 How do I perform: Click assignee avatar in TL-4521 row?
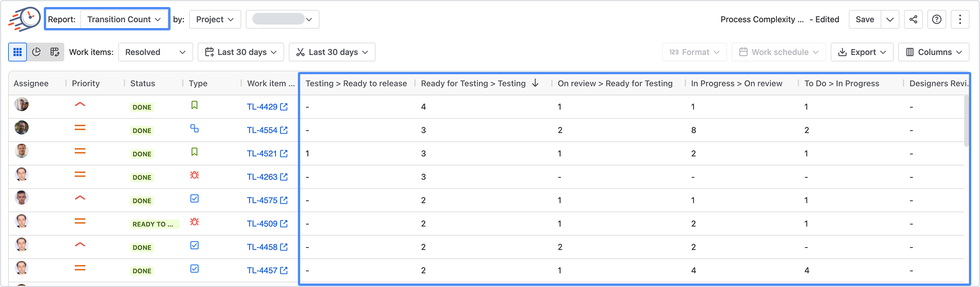click(x=22, y=151)
